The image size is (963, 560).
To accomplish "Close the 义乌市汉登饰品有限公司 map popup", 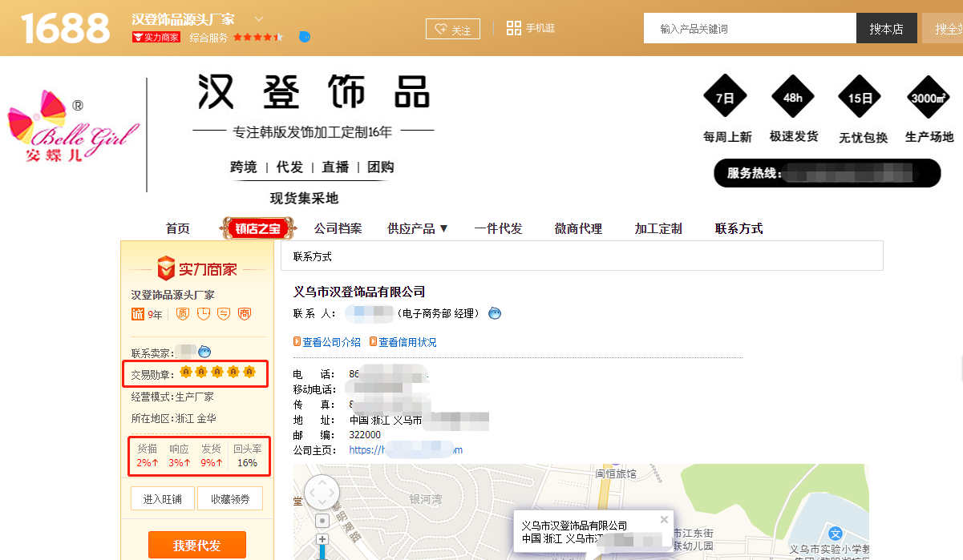I will pyautogui.click(x=664, y=519).
